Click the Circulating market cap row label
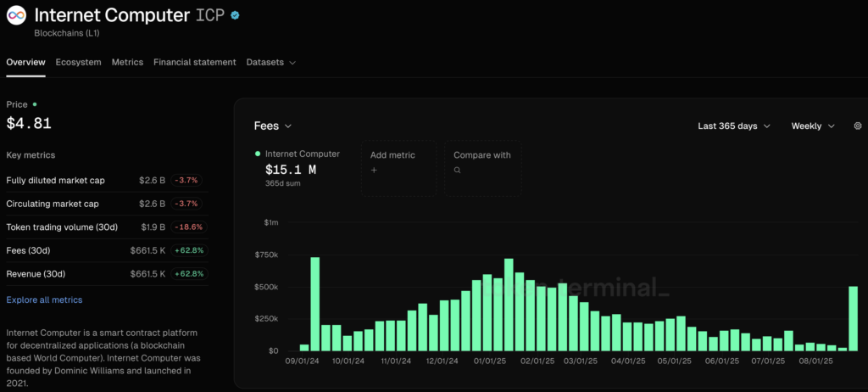 (x=53, y=204)
